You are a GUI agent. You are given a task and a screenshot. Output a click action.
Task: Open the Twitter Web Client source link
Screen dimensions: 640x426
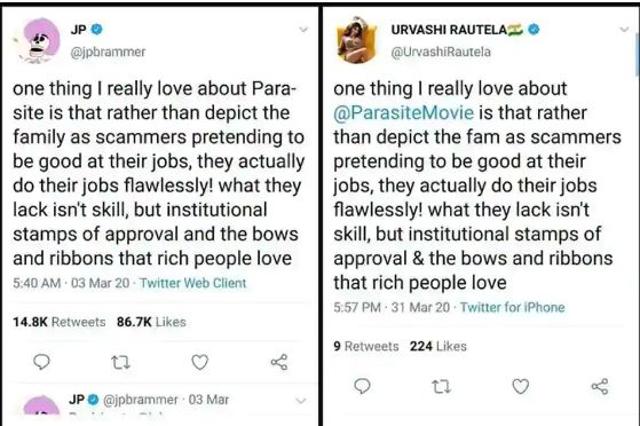pos(193,283)
